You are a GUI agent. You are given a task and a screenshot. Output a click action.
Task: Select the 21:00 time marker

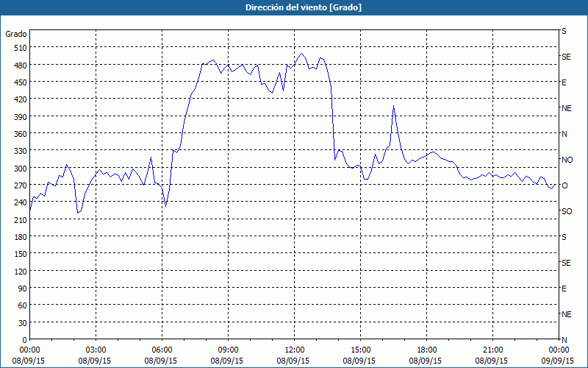click(492, 350)
